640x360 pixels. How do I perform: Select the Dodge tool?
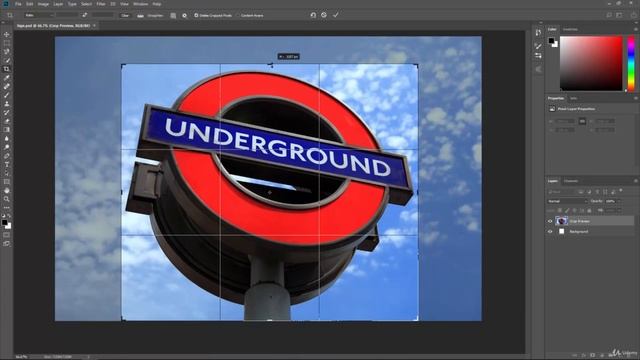pyautogui.click(x=7, y=147)
